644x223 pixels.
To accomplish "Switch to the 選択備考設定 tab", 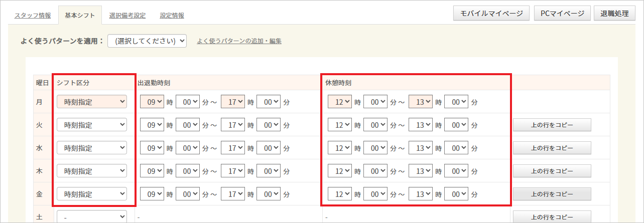I will 127,16.
